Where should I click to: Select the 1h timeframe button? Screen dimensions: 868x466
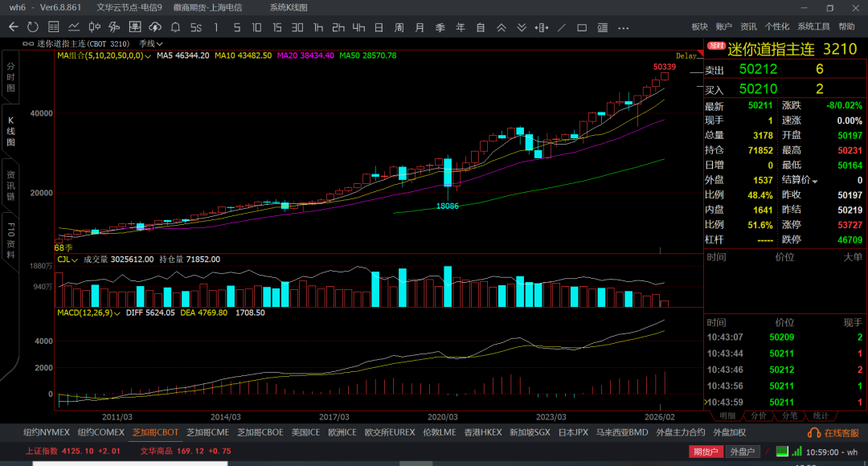coord(318,27)
